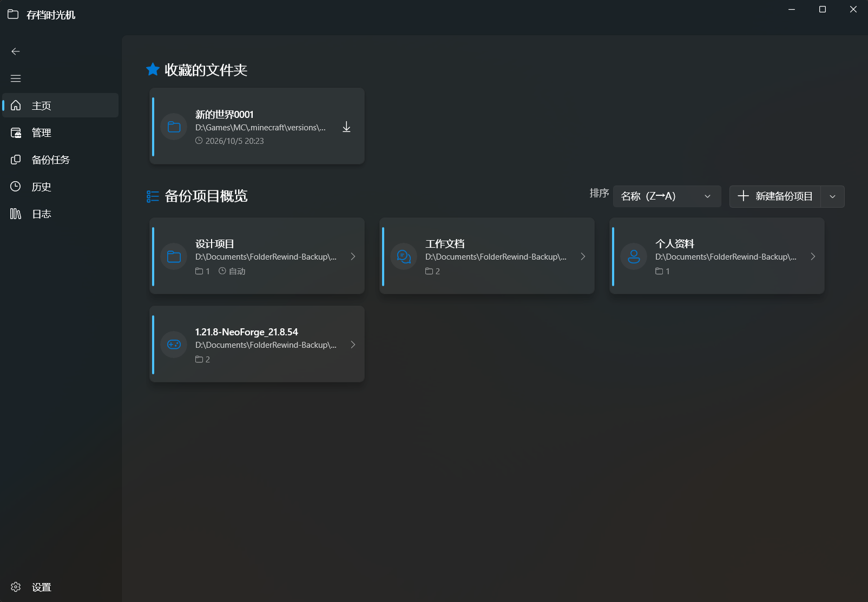Click folder count on 工作文档 card

tap(433, 271)
